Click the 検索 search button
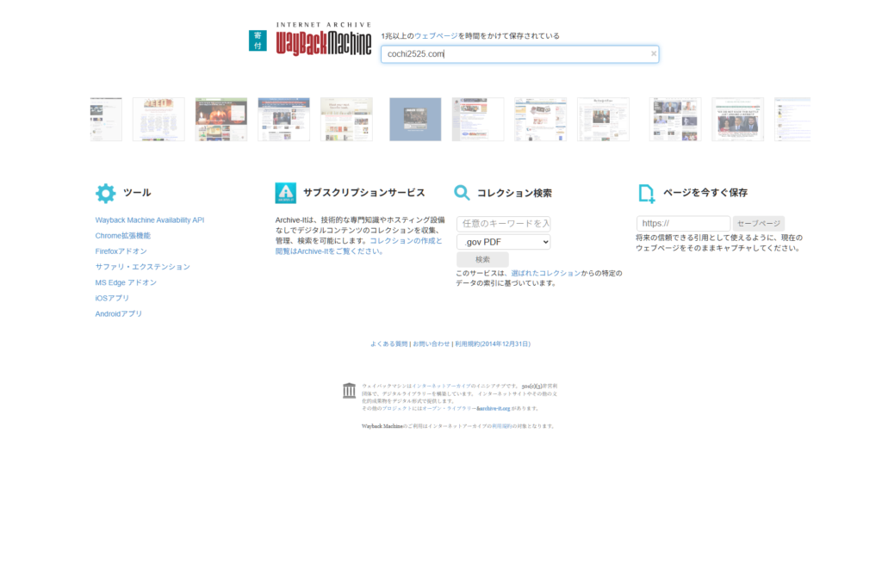The image size is (882, 588). coord(482,260)
